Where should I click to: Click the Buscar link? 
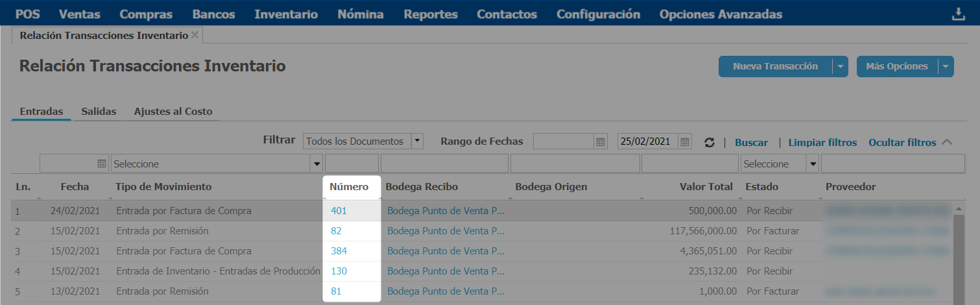pos(751,142)
